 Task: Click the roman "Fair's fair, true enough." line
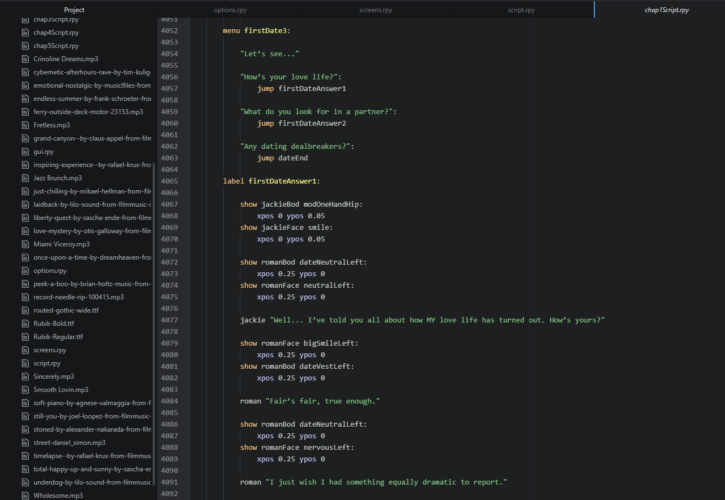click(x=310, y=401)
